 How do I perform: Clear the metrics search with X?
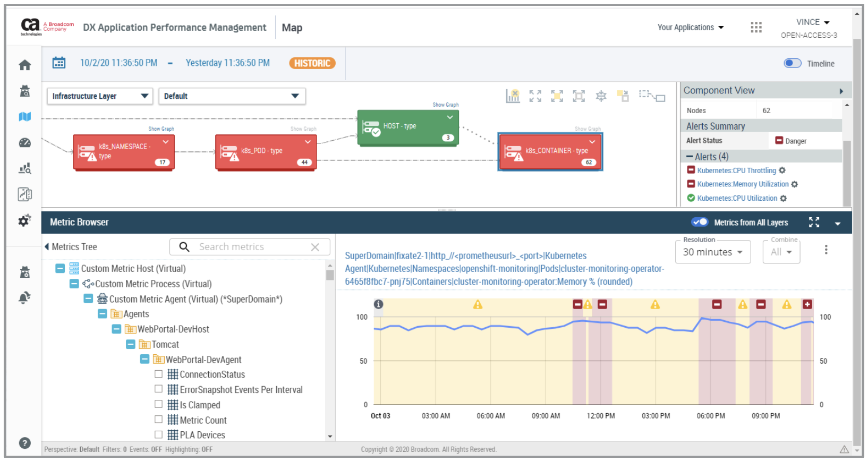pos(315,247)
